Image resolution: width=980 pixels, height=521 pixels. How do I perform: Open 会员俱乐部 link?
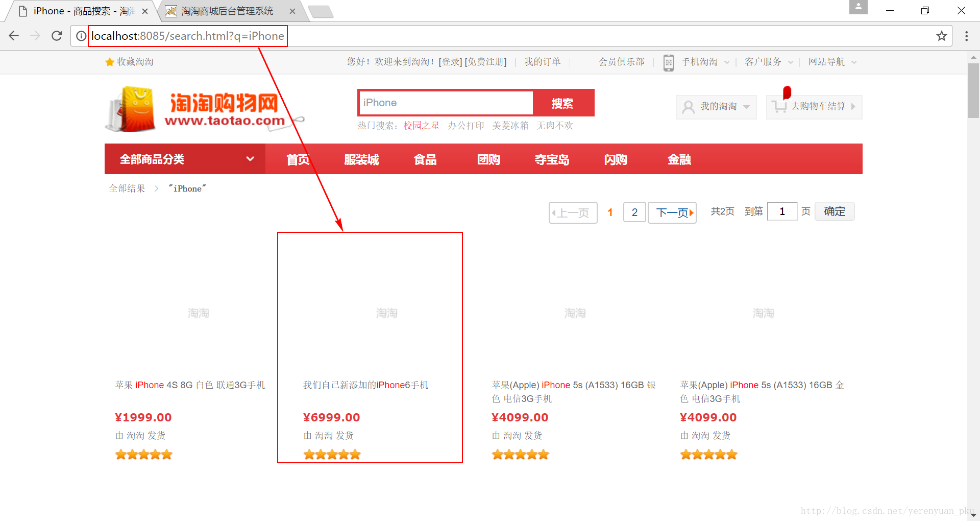coord(621,62)
